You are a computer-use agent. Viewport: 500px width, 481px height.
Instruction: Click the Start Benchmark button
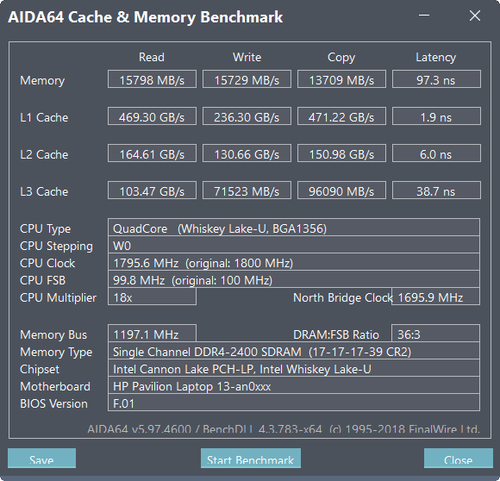pos(251,458)
